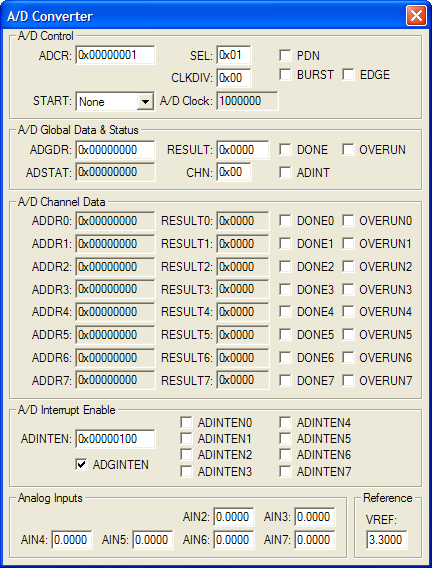Tick the DONE2 checkbox
The width and height of the screenshot is (432, 568).
(285, 267)
